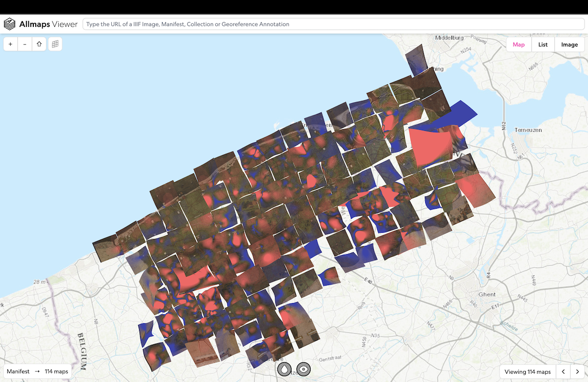The height and width of the screenshot is (382, 588).
Task: Go to the next map with right chevron
Action: 578,372
